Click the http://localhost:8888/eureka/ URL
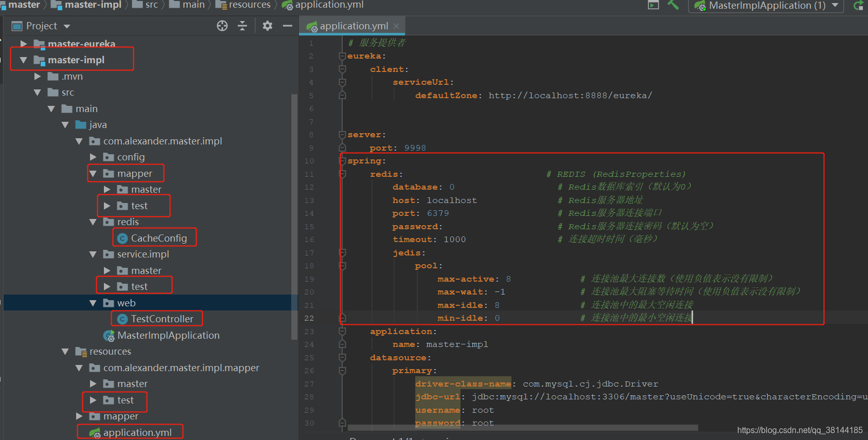The height and width of the screenshot is (440, 868). pyautogui.click(x=570, y=96)
